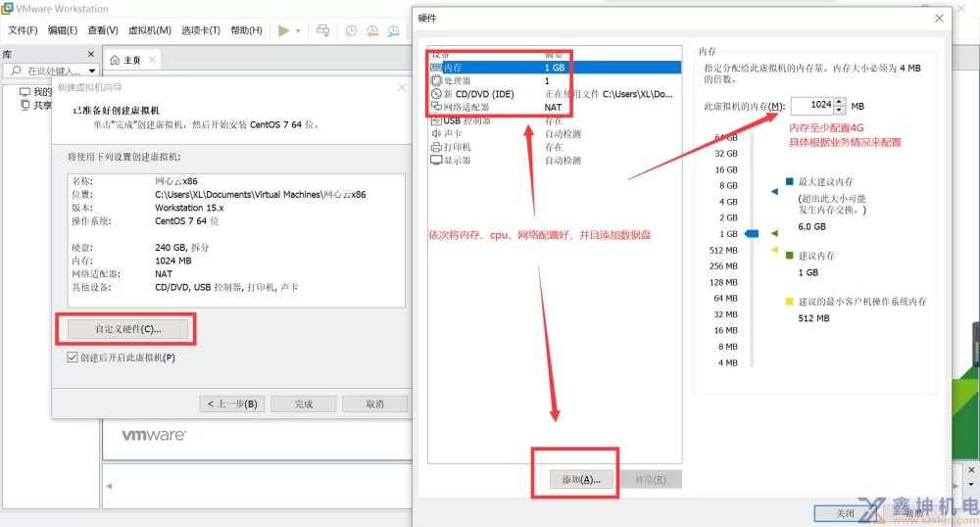Click 自定义硬件(C)... button
Image resolution: width=980 pixels, height=527 pixels.
point(128,329)
